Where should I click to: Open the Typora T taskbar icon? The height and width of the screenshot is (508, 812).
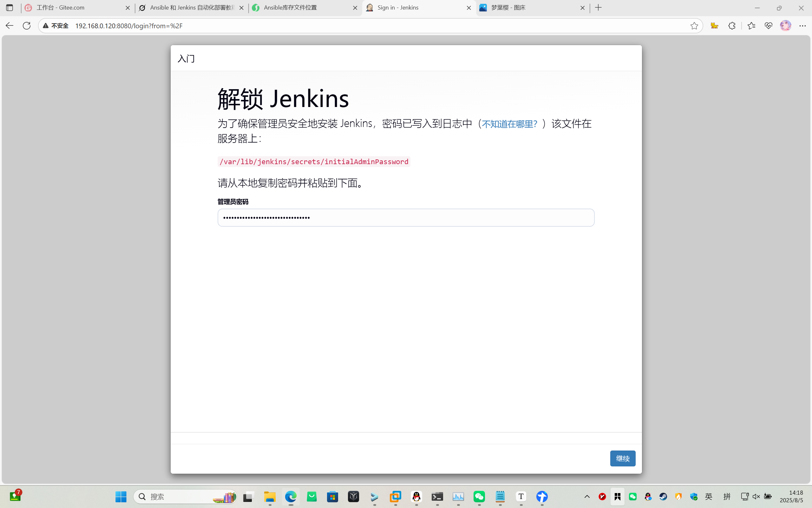521,497
